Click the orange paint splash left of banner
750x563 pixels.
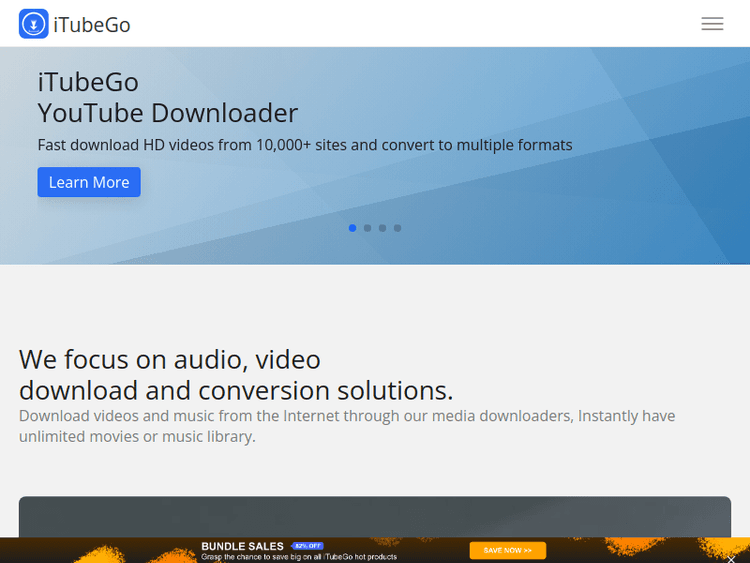pyautogui.click(x=100, y=551)
